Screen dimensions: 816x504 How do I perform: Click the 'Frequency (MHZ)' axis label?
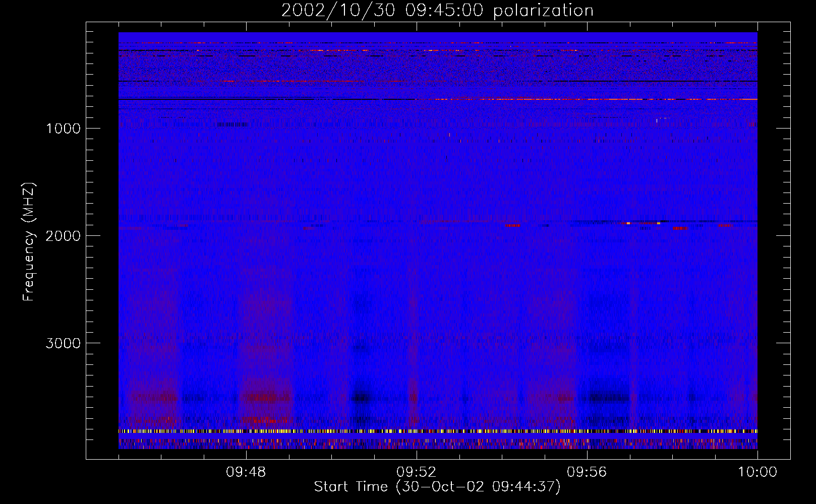(29, 242)
